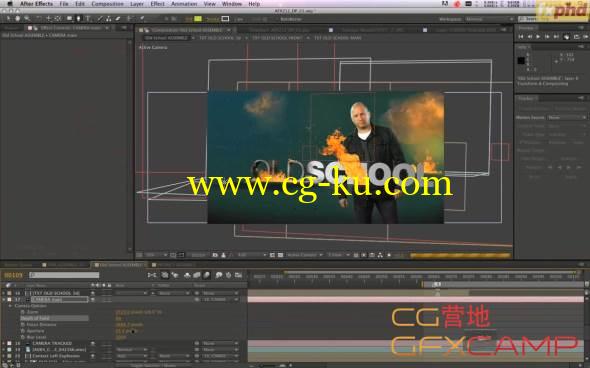This screenshot has height=368, width=590.
Task: Open the Effect menu
Action: point(157,4)
